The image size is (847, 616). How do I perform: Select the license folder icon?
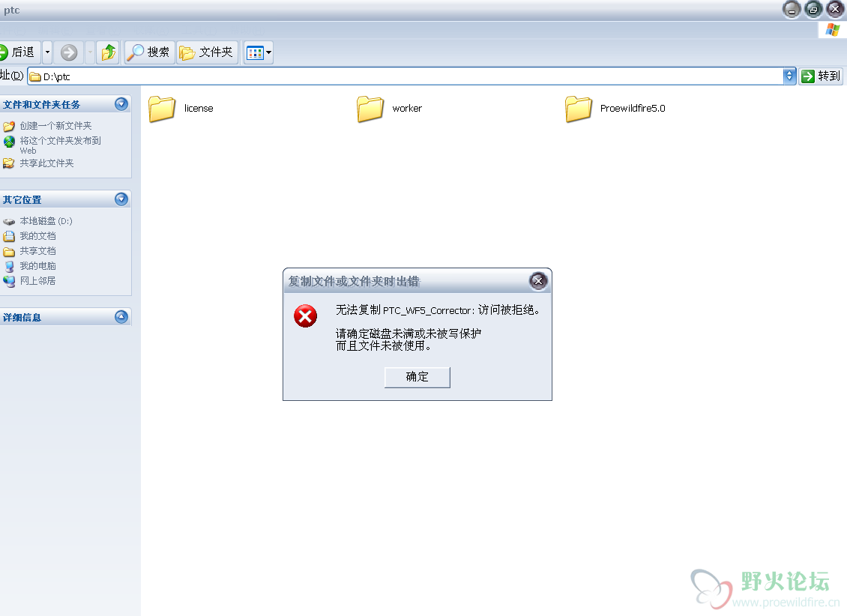coord(162,109)
